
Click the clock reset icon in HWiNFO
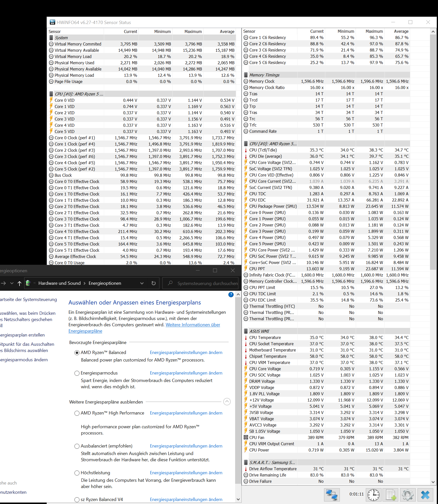coord(374,494)
